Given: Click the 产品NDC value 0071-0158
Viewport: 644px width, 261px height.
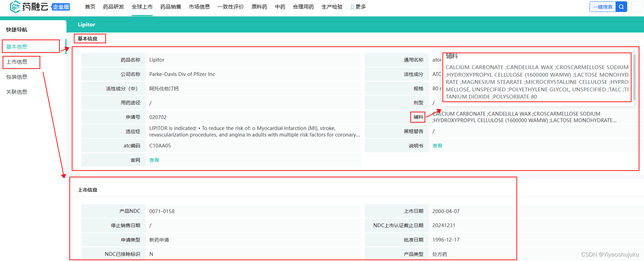Looking at the screenshot, I should 162,211.
